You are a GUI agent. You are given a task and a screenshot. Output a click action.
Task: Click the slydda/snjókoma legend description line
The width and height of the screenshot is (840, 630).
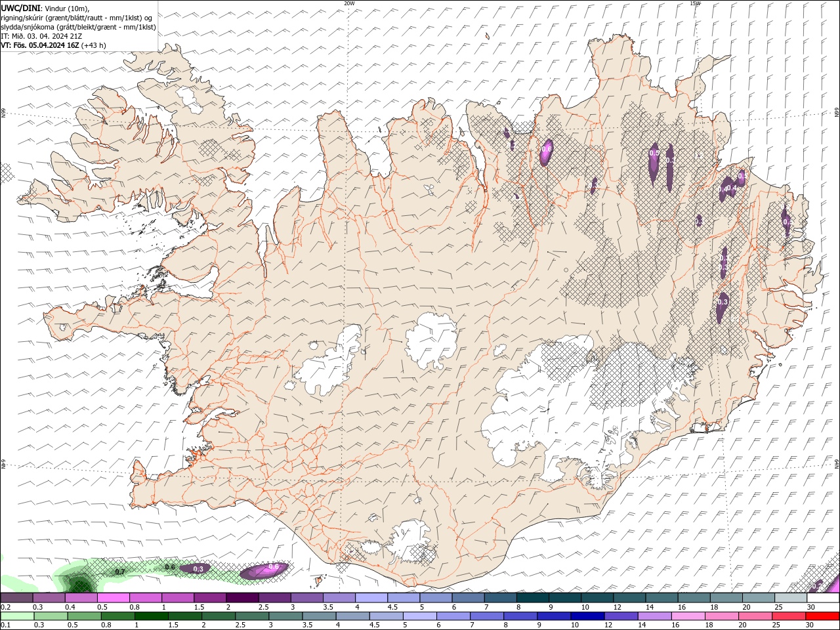[79, 27]
